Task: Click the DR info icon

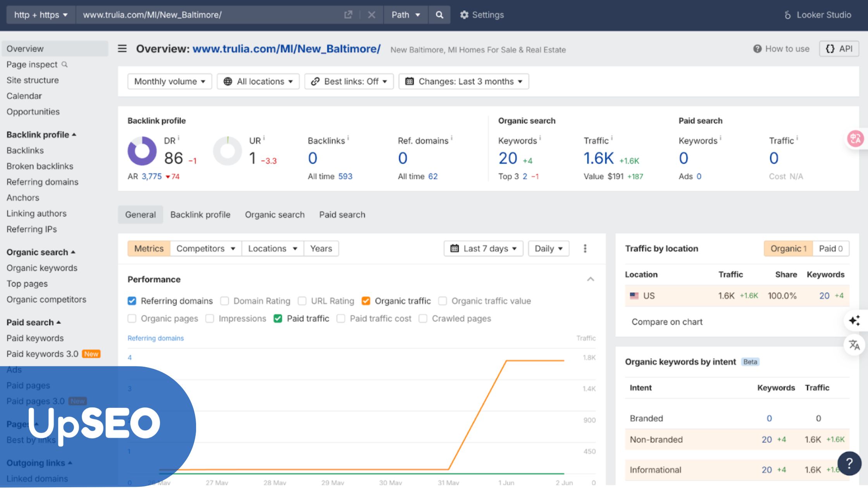Action: (178, 137)
